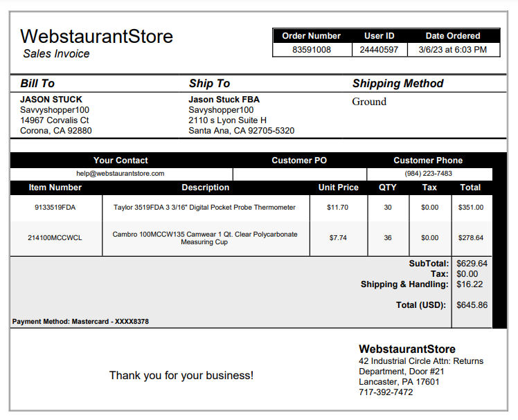Select item number 9133519FDA
Image resolution: width=518 pixels, height=420 pixels.
pos(55,208)
